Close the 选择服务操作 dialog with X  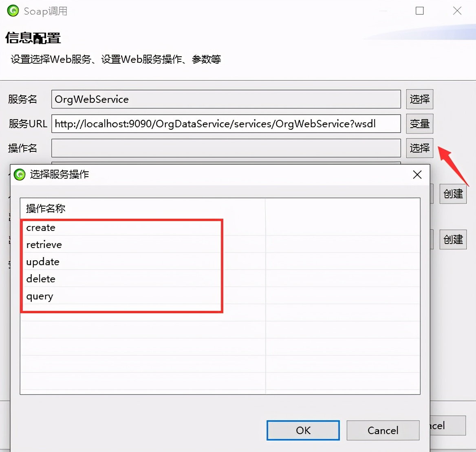pos(417,175)
